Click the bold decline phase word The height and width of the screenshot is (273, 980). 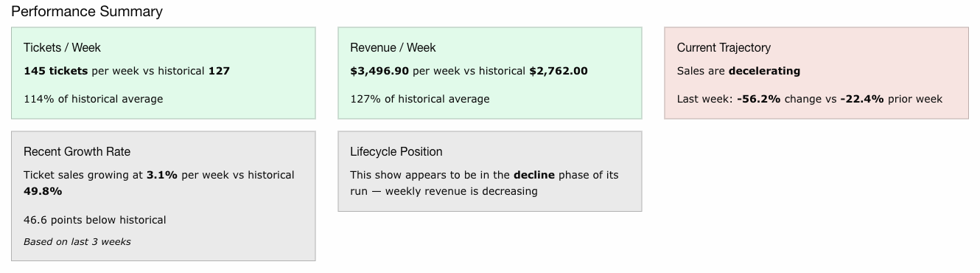pyautogui.click(x=534, y=176)
